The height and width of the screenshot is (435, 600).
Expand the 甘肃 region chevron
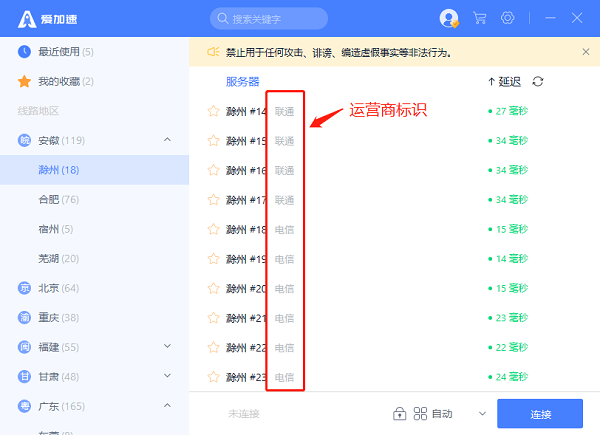(167, 376)
